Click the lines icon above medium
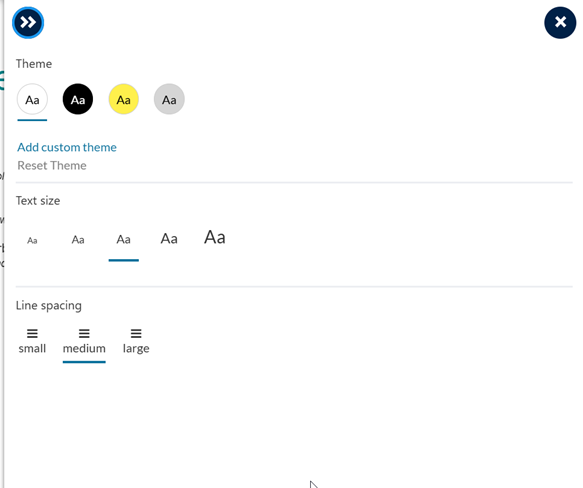The image size is (583, 488). point(84,333)
